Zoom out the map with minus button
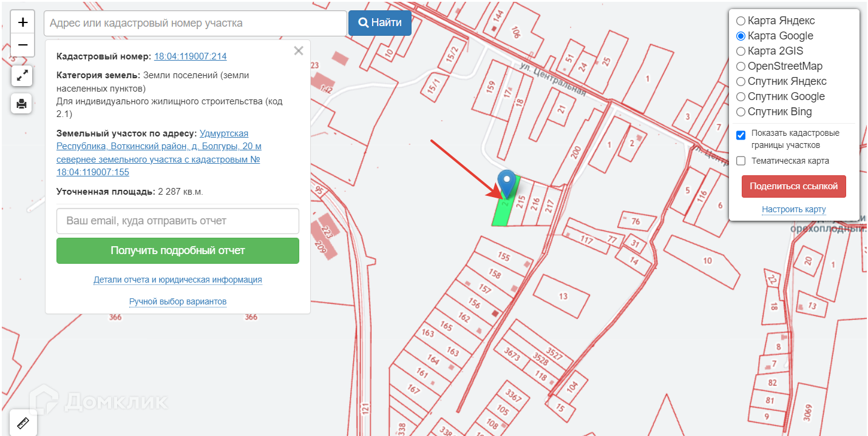This screenshot has width=868, height=436. point(22,45)
